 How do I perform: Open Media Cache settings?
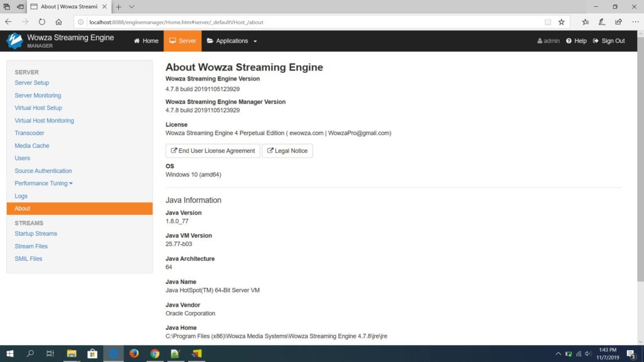31,145
